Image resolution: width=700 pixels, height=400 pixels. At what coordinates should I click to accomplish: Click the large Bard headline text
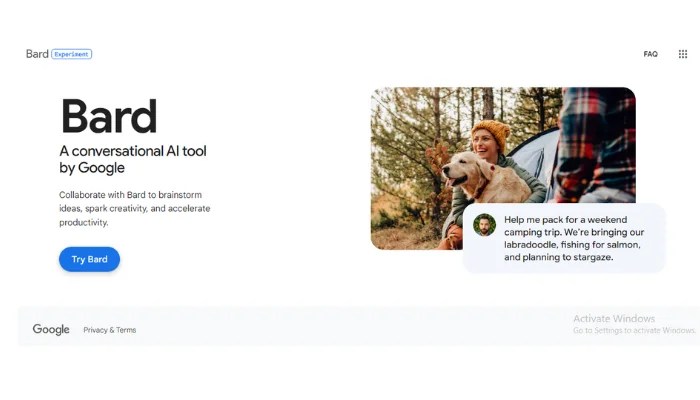[108, 116]
